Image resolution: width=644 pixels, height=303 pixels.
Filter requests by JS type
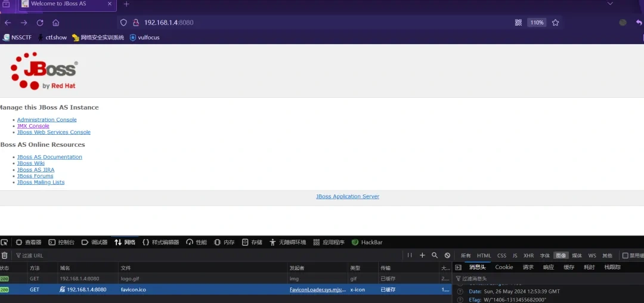(515, 255)
